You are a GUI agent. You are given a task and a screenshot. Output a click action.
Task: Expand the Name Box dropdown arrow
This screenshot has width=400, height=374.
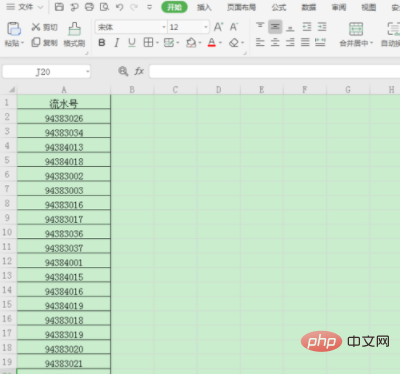[87, 71]
